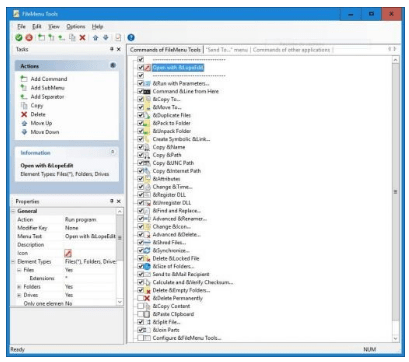Click the Properties panel scroll down arrow
The height and width of the screenshot is (362, 409).
(x=120, y=302)
